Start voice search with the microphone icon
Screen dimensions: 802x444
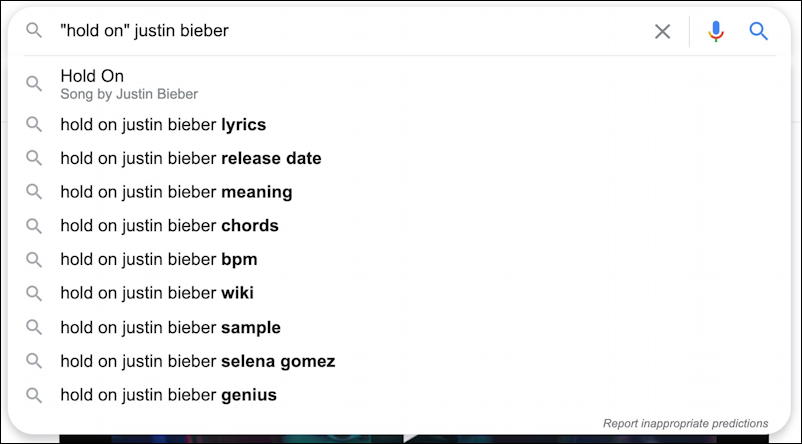coord(716,31)
